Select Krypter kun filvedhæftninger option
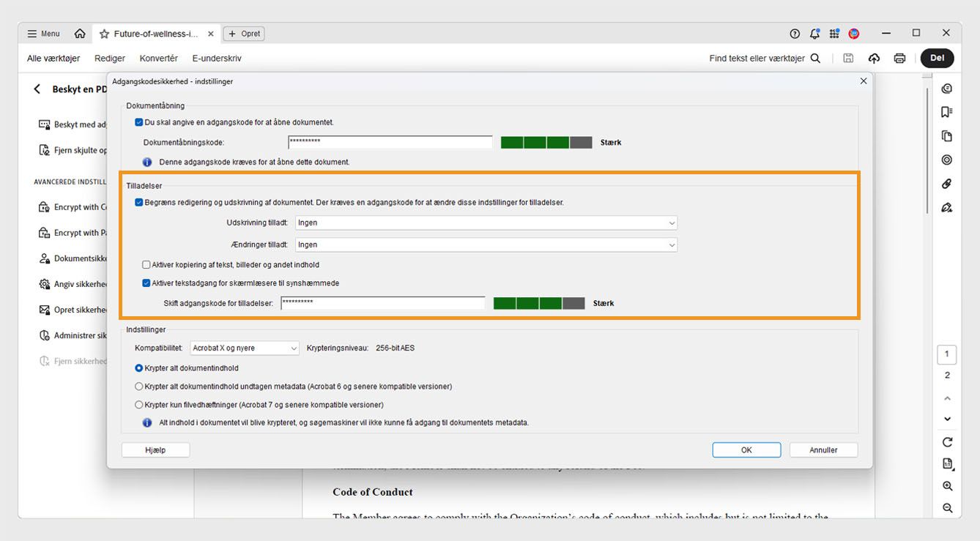The width and height of the screenshot is (980, 541). 138,404
